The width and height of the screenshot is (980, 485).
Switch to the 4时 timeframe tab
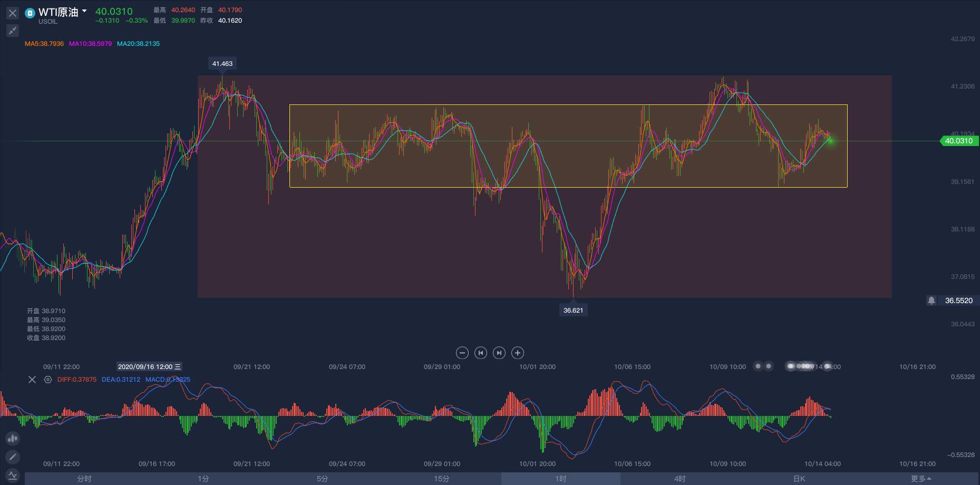pyautogui.click(x=680, y=479)
